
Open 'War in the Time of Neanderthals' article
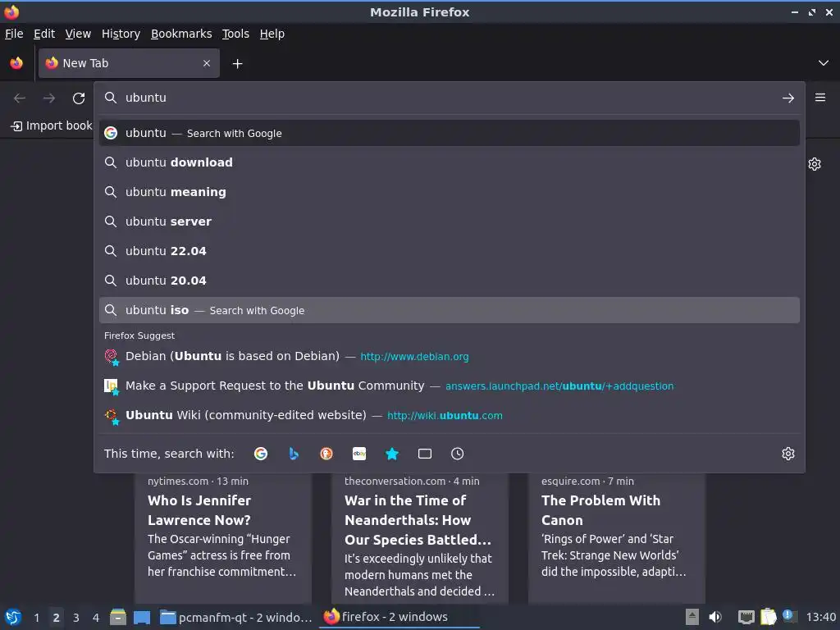click(419, 537)
